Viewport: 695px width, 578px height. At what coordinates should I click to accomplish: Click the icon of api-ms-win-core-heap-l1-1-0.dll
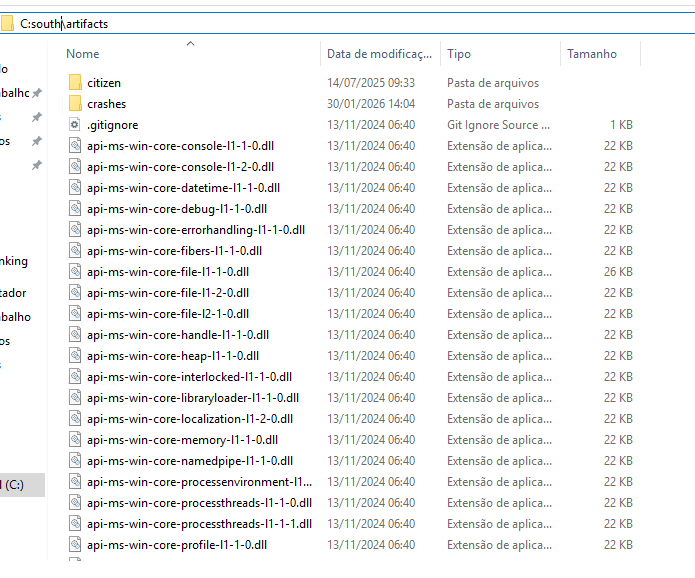75,356
